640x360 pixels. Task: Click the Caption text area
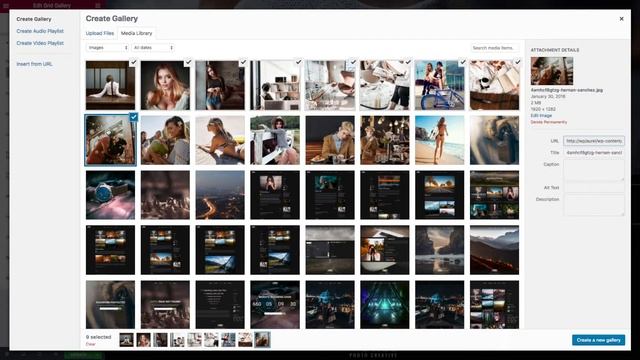coord(594,170)
